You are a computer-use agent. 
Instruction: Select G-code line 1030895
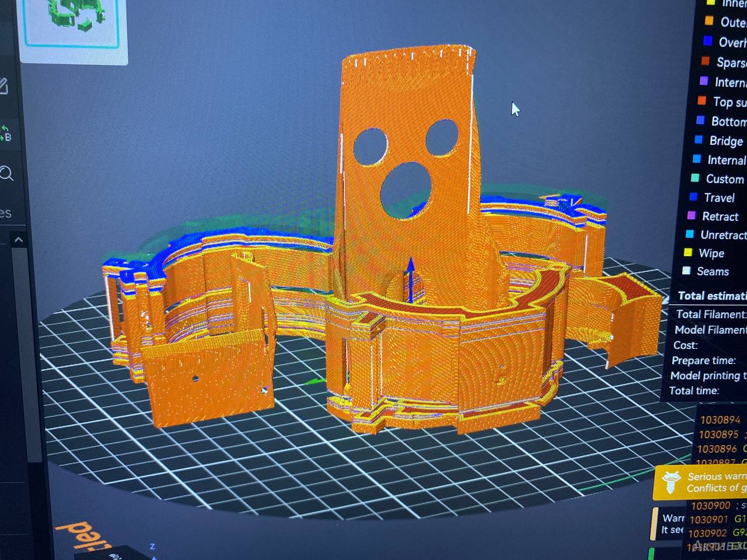(x=718, y=435)
